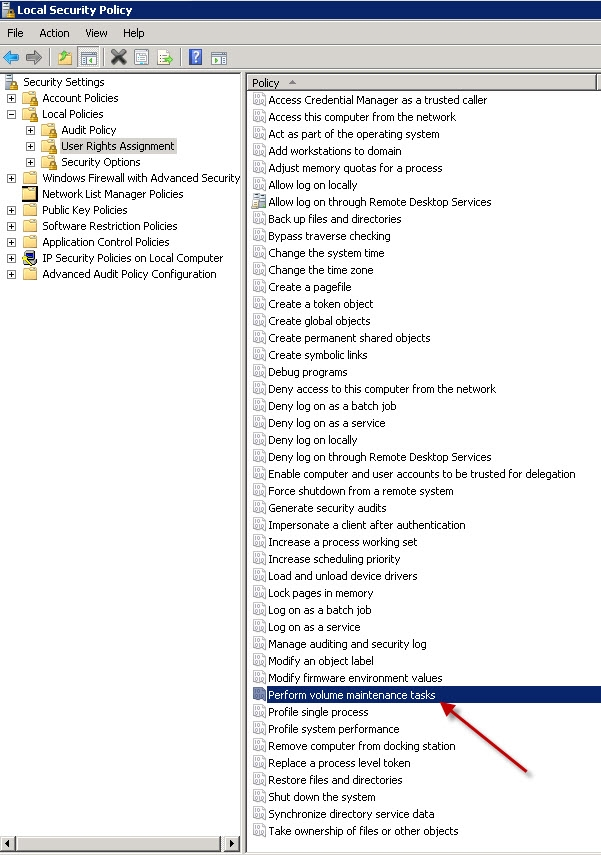
Task: Click right arrow of tree horizontal scrollbar
Action: pyautogui.click(x=232, y=844)
